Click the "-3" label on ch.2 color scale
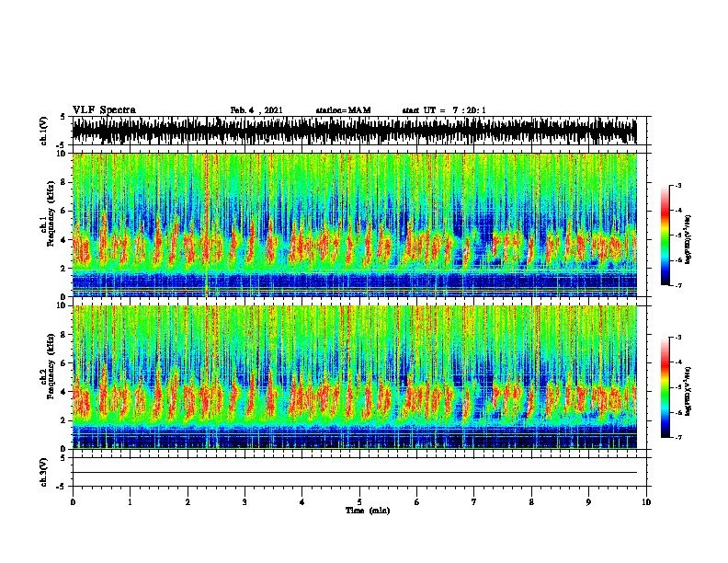This screenshot has width=728, height=563. [x=677, y=338]
